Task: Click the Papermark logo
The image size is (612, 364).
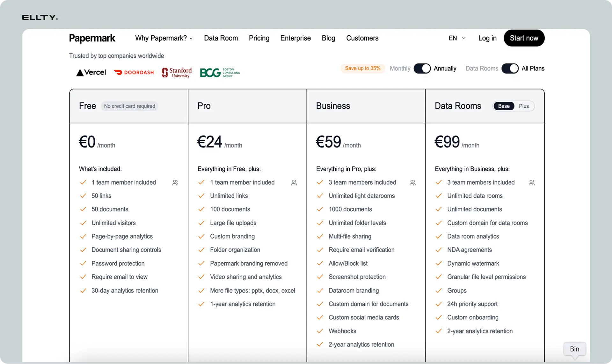Action: (x=92, y=38)
